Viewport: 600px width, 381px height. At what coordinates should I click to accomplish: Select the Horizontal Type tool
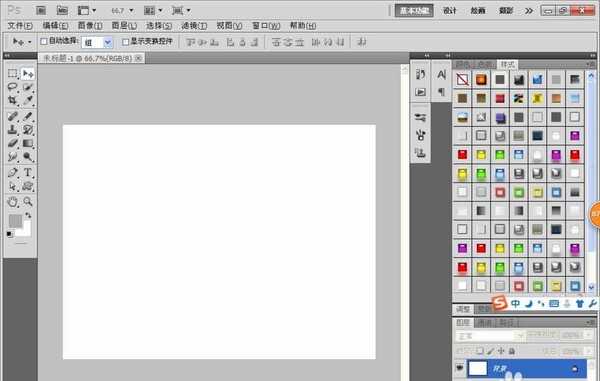point(28,173)
